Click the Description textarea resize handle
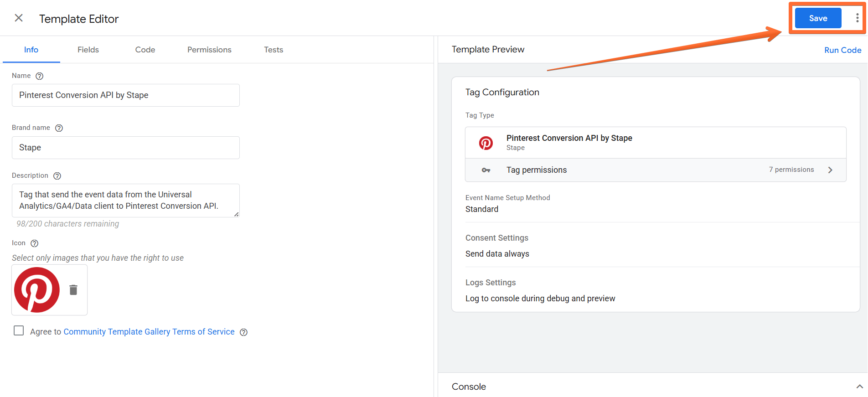The height and width of the screenshot is (397, 868). coord(236,214)
